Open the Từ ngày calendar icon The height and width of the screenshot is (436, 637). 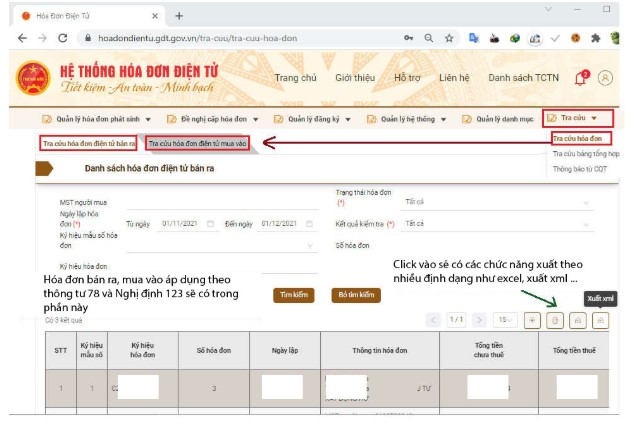pos(210,223)
